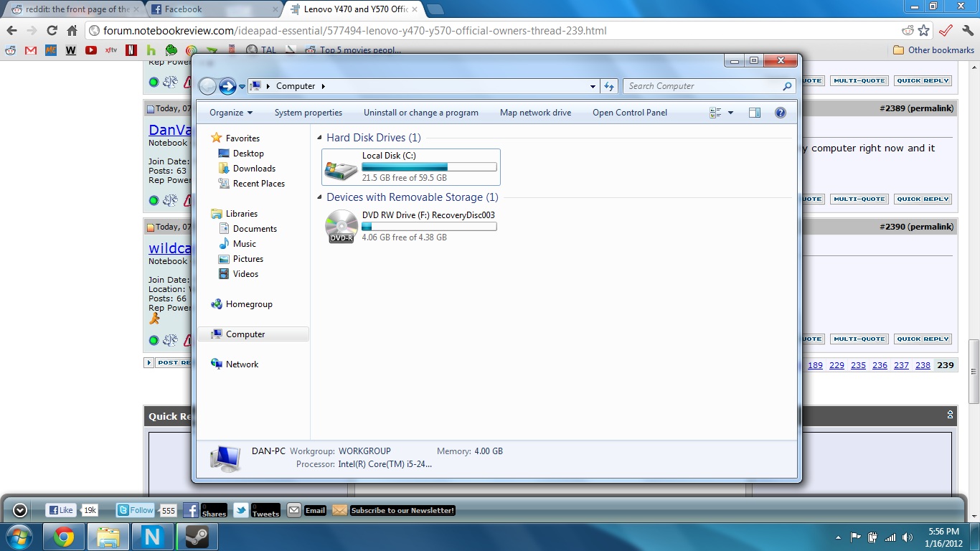Click Open Control Panel
Screen dimensions: 980x551
pos(630,113)
